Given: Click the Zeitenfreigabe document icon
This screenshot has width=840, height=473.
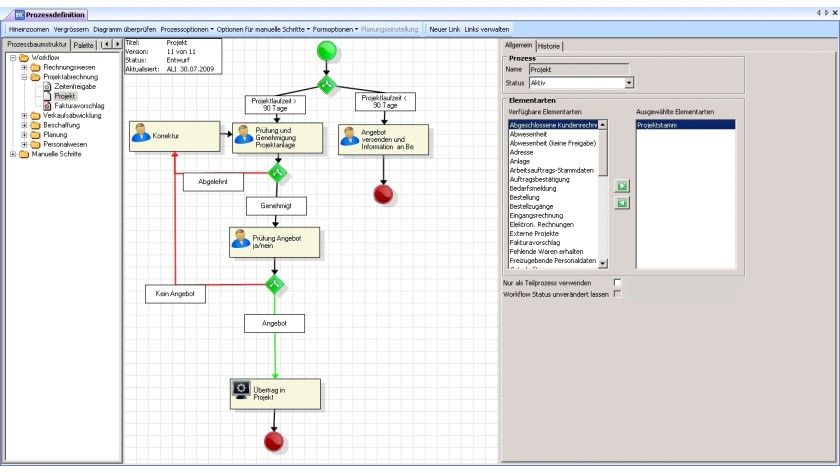Looking at the screenshot, I should click(x=47, y=86).
